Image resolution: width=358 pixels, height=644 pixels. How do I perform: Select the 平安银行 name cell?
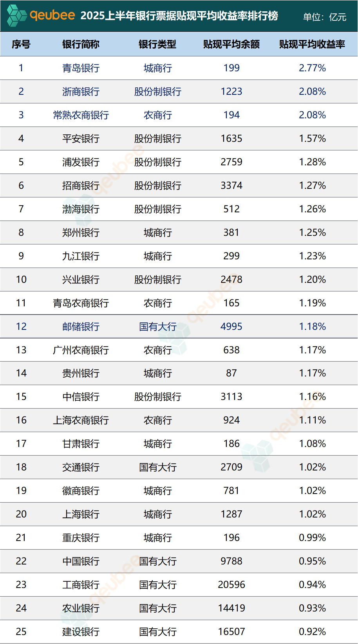(x=81, y=139)
